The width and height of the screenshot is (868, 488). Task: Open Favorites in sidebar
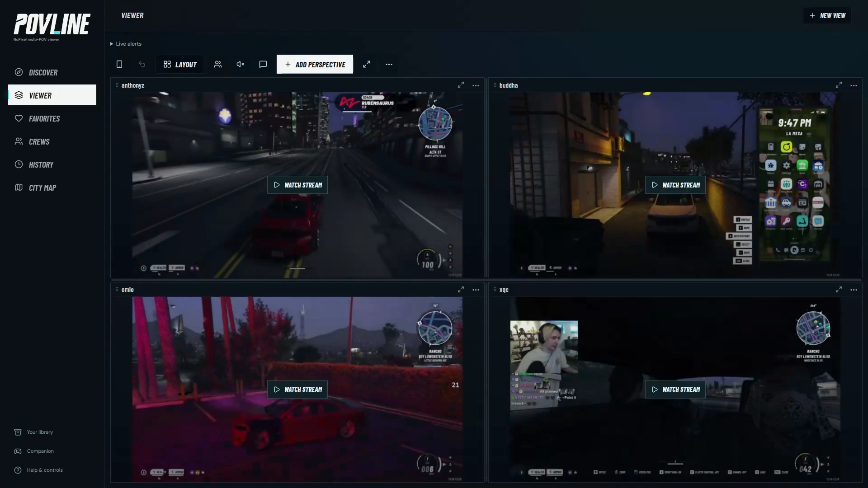click(x=52, y=118)
